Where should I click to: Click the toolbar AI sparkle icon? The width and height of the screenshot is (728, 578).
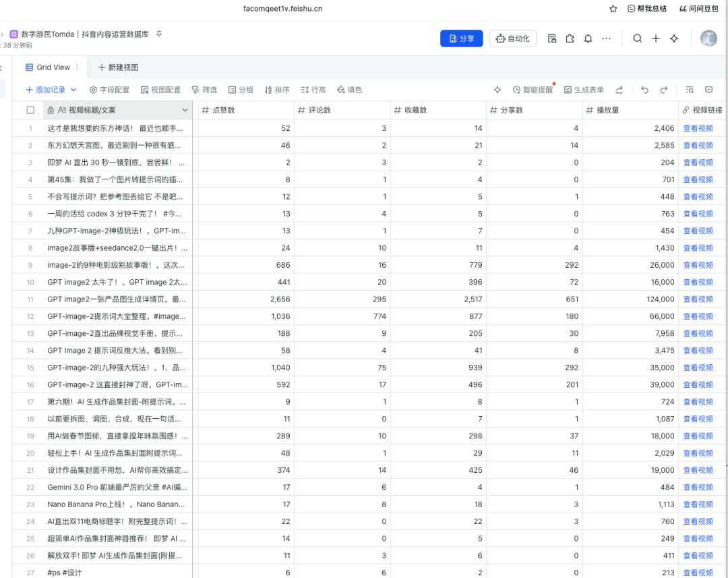click(x=497, y=90)
